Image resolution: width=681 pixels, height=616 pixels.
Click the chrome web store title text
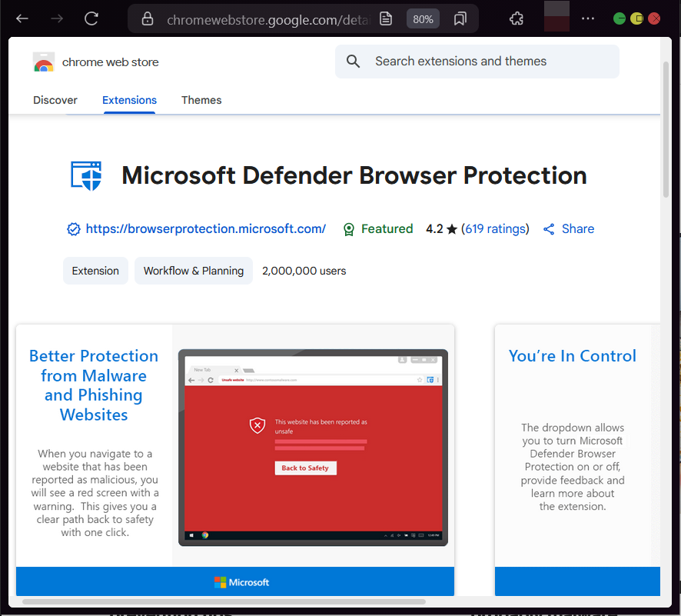[111, 62]
